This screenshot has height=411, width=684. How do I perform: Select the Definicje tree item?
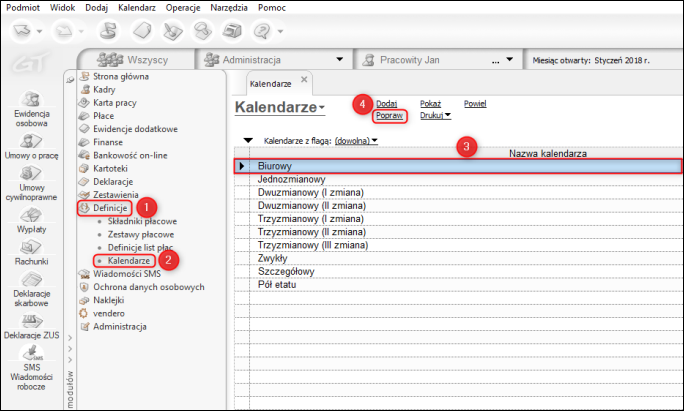pos(110,208)
